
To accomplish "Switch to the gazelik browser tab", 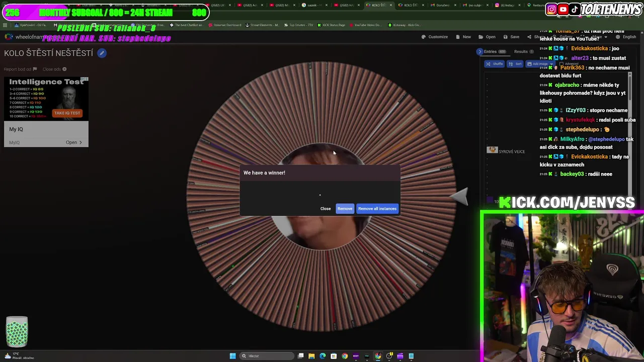I will coord(314,5).
